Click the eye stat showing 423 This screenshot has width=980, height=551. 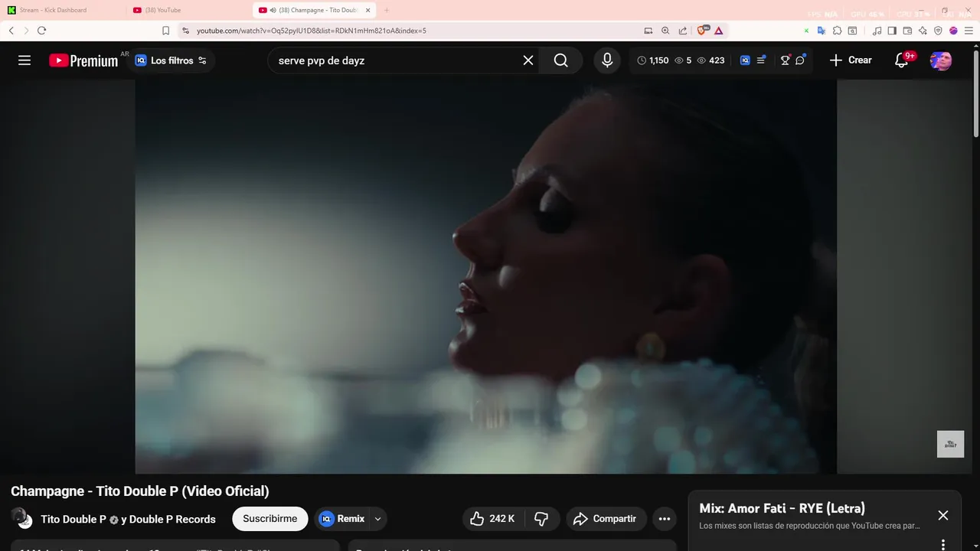point(710,60)
